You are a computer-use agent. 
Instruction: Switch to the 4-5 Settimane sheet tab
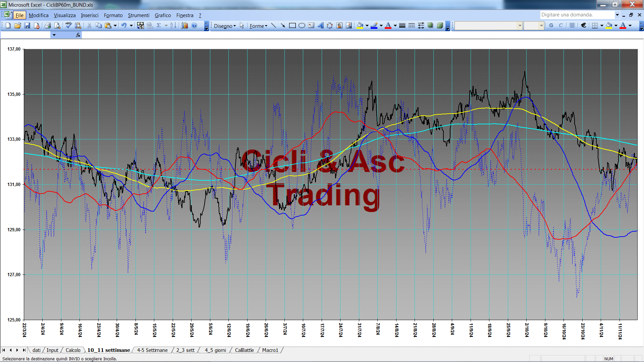[x=152, y=350]
